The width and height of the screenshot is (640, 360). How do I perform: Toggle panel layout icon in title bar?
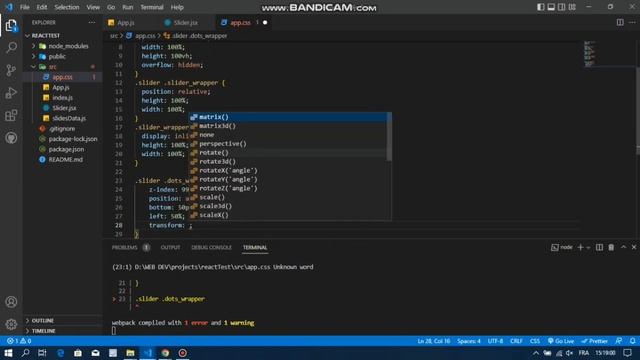pos(551,7)
